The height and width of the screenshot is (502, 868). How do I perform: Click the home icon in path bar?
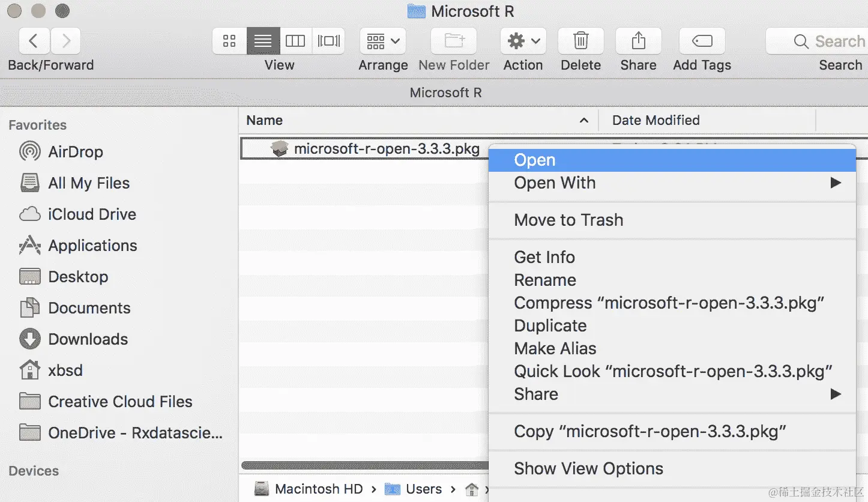point(472,489)
